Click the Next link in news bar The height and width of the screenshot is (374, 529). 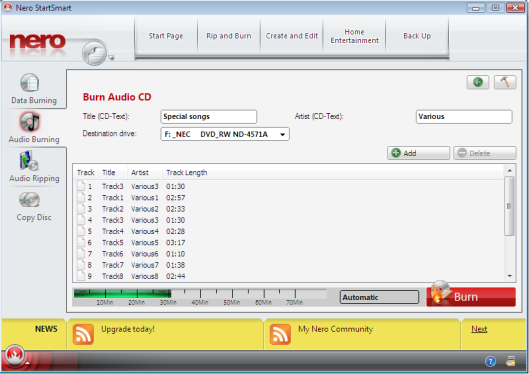pos(479,329)
